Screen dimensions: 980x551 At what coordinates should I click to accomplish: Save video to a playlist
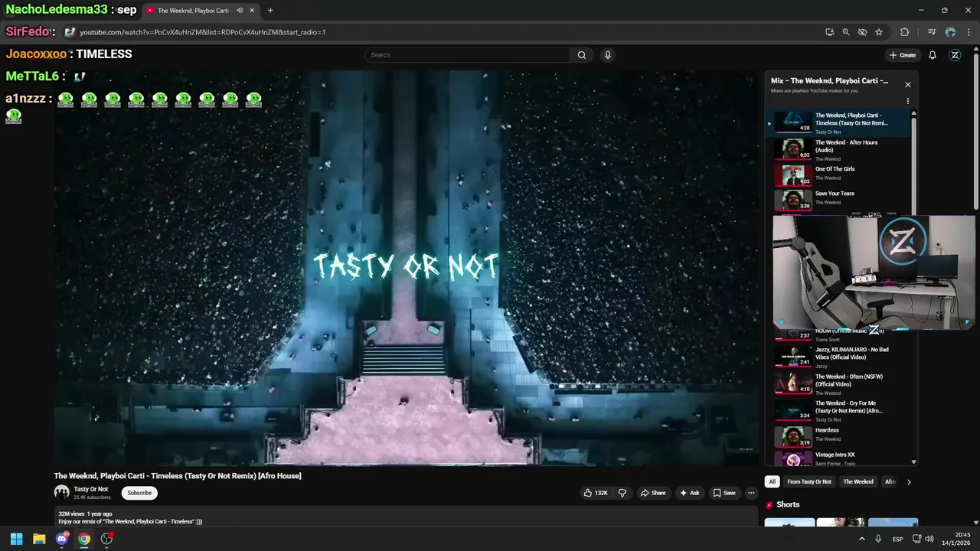724,493
